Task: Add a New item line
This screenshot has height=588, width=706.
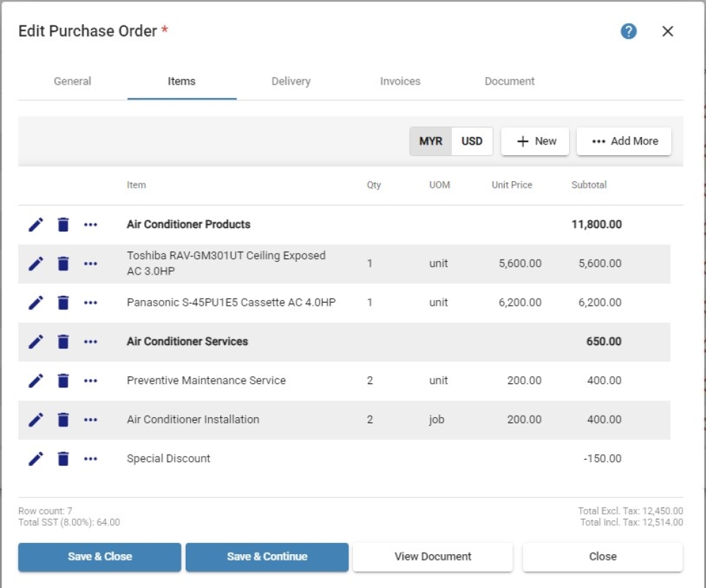Action: click(x=535, y=141)
